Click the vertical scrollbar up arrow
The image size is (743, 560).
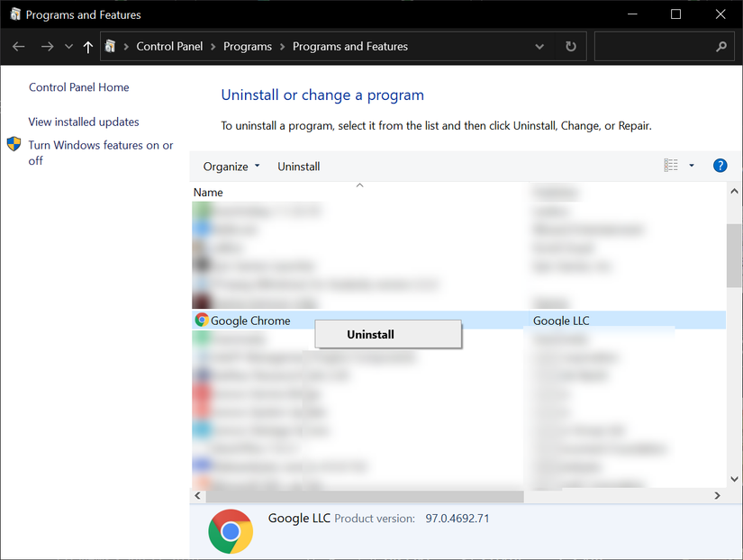pyautogui.click(x=734, y=192)
